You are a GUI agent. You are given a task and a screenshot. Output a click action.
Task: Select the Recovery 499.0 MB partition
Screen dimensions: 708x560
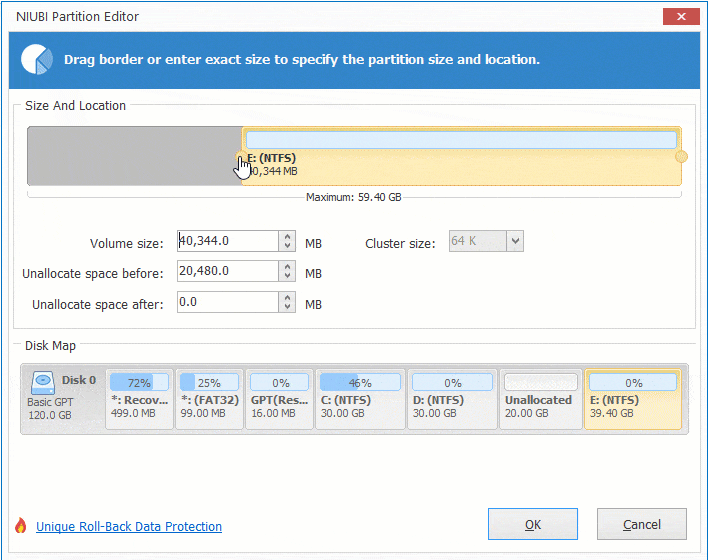click(x=140, y=399)
